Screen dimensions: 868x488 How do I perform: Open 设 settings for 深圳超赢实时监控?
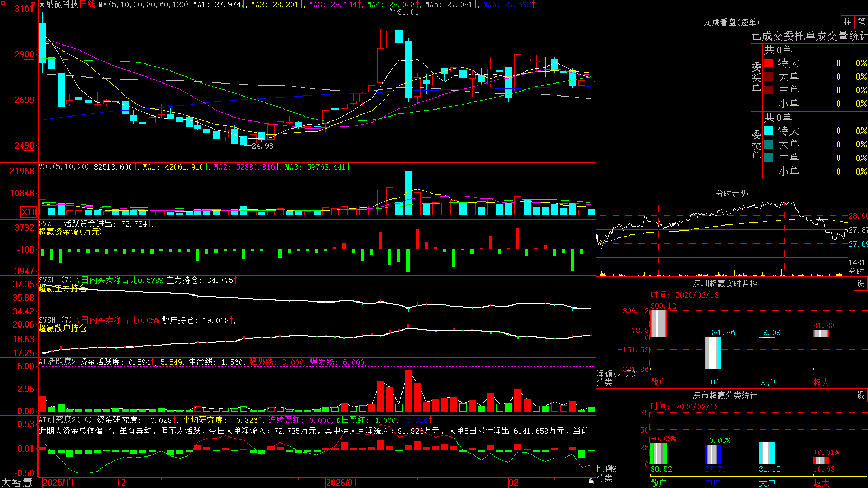pos(861,284)
